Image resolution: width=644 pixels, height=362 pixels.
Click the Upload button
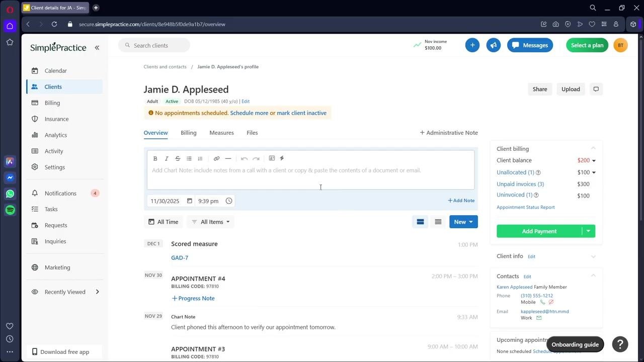coord(571,89)
